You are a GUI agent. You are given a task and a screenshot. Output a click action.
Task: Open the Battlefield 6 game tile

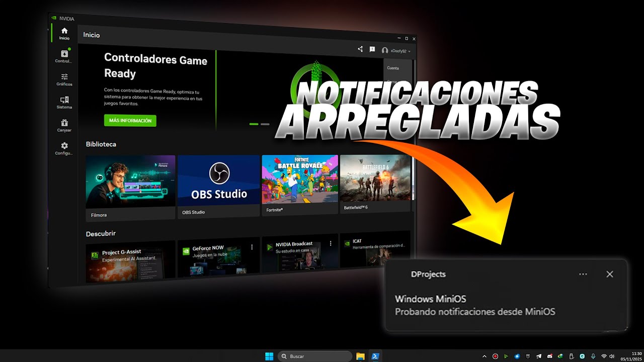click(375, 184)
